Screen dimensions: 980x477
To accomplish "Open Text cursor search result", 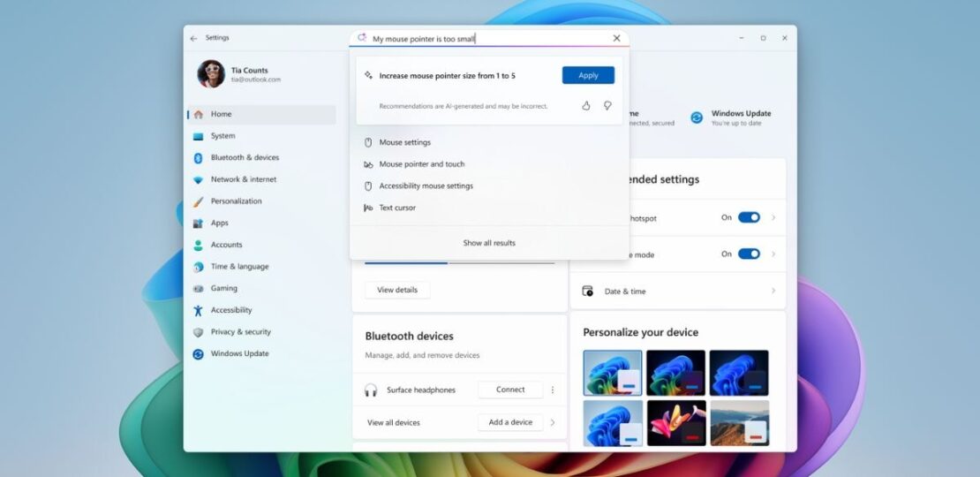I will (x=489, y=208).
